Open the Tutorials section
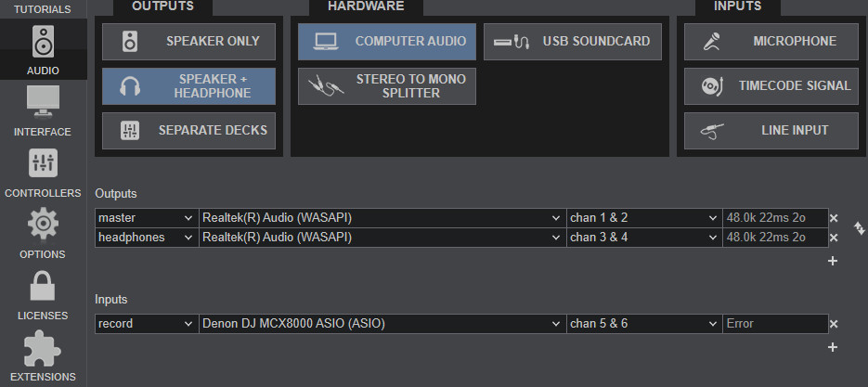868x387 pixels. 43,9
